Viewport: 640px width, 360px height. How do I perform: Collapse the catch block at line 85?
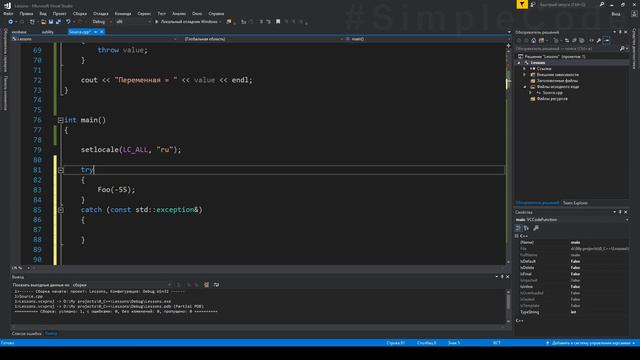(60, 210)
